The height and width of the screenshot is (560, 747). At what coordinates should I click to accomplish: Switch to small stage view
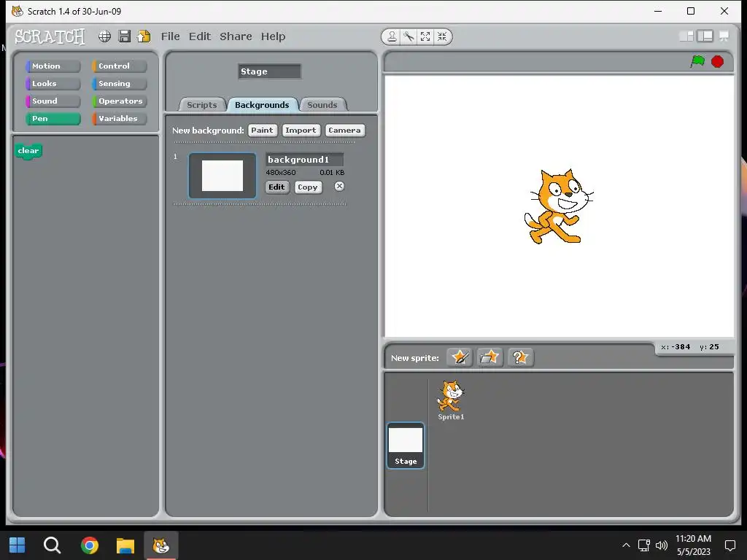tap(686, 36)
